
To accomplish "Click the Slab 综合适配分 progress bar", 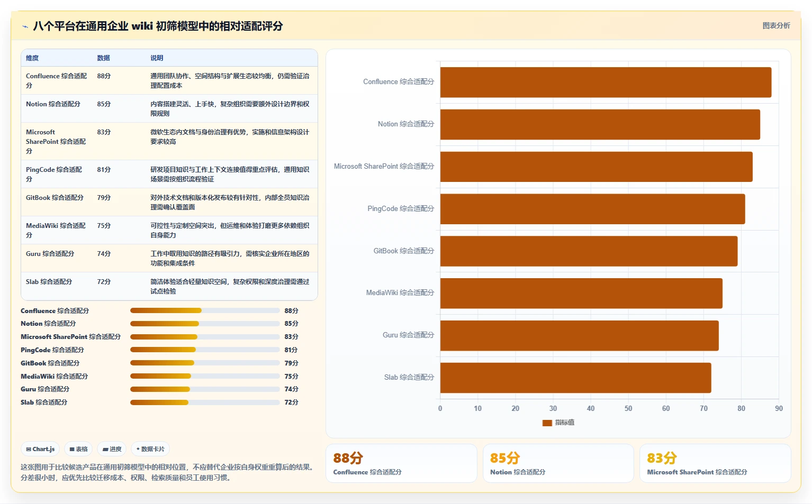I will (205, 402).
